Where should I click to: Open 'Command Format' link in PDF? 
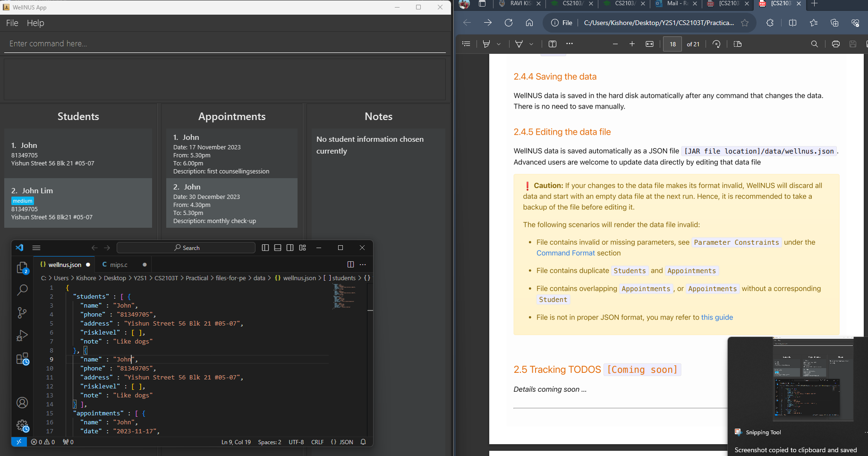point(566,253)
